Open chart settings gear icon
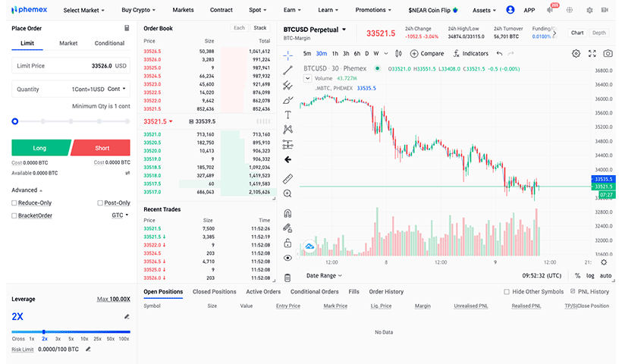The image size is (622, 364). click(x=576, y=54)
